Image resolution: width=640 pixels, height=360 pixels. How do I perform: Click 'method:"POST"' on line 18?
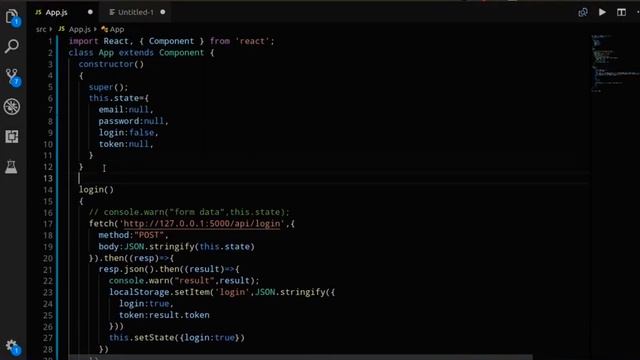click(131, 235)
